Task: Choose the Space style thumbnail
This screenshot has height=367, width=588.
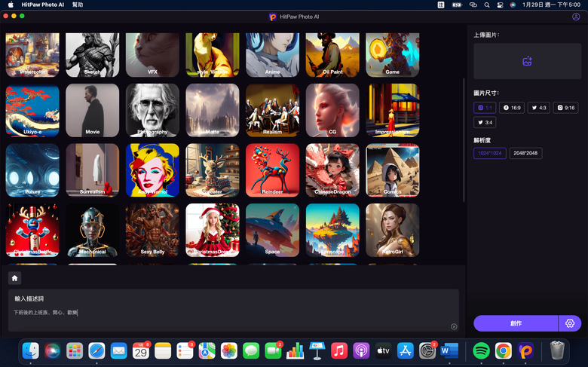Action: [273, 230]
